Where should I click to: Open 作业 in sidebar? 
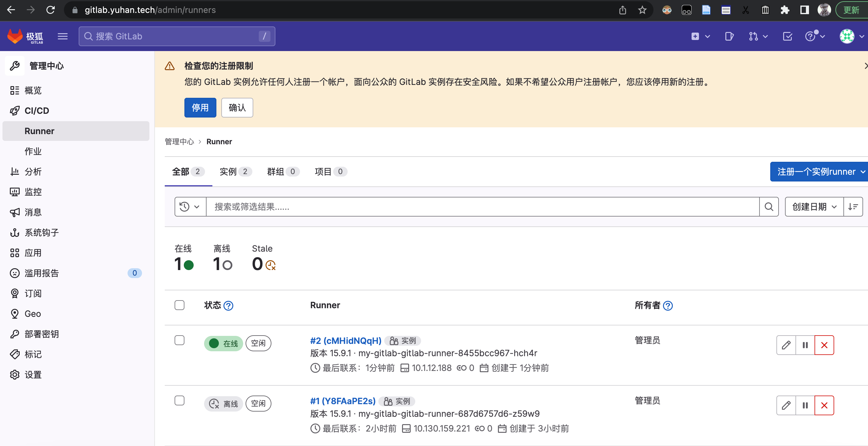76,151
